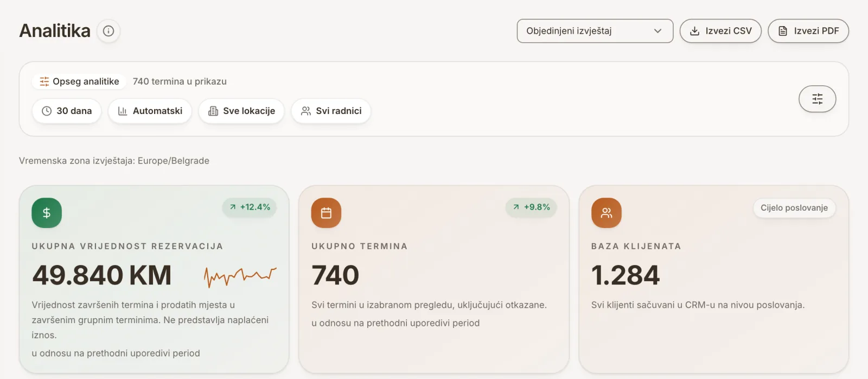Click the Izvezi PDF button
The image size is (868, 379).
coord(808,31)
